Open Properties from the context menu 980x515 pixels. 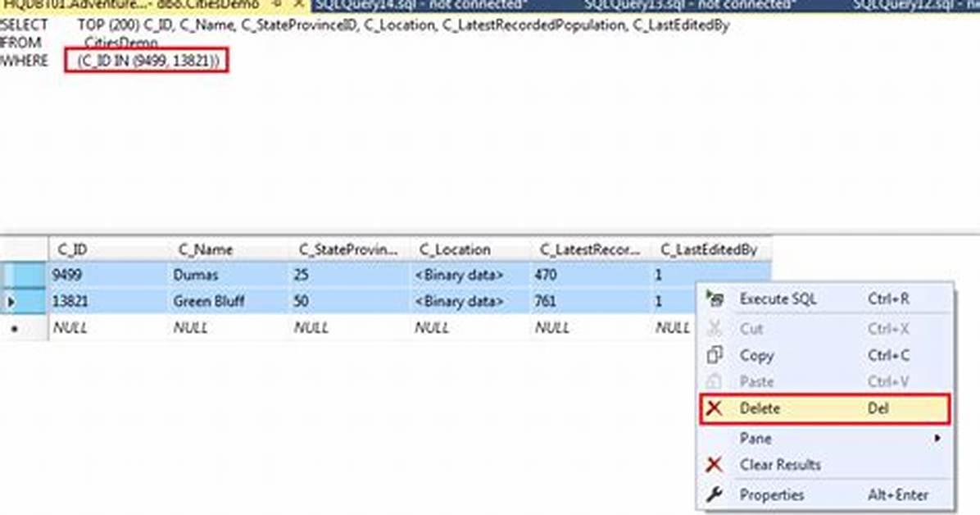tap(825, 494)
